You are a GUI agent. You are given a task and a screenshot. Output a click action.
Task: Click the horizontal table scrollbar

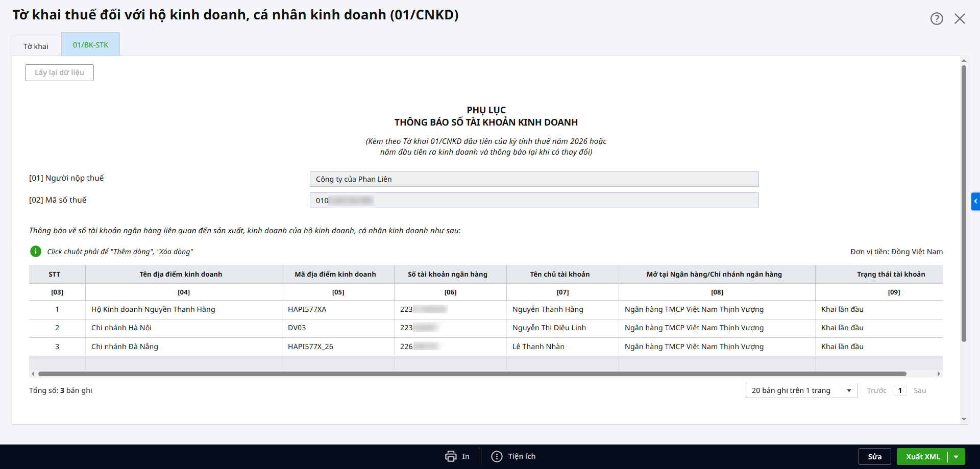472,374
